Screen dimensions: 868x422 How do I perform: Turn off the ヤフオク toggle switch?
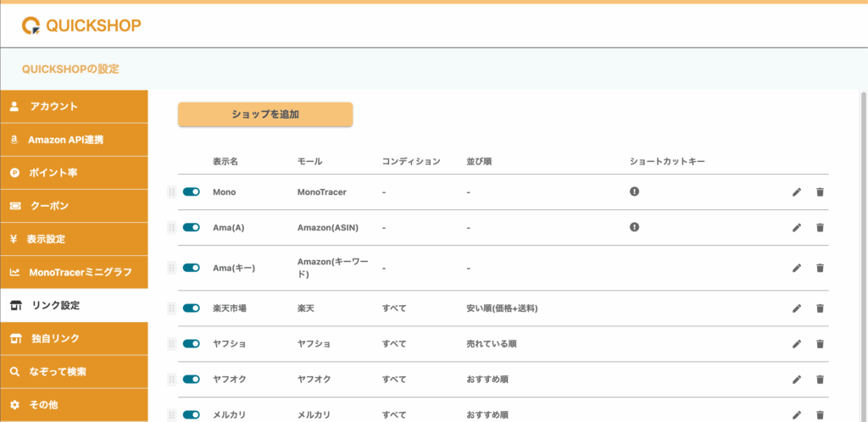tap(191, 378)
